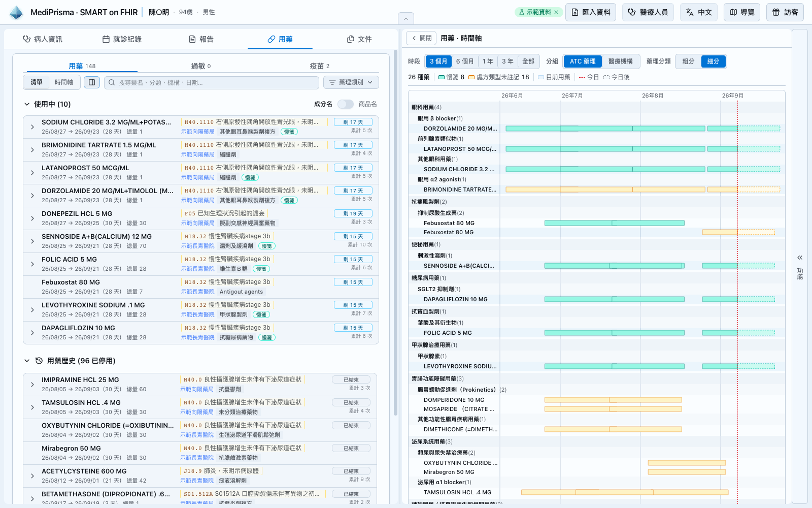Toggle the split-panel layout icon

tap(92, 82)
